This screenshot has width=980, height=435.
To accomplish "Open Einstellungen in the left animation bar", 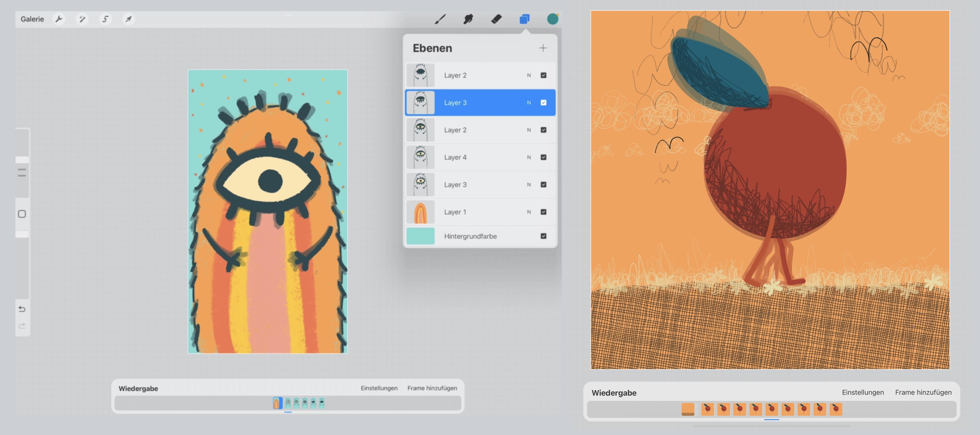I will tap(379, 388).
